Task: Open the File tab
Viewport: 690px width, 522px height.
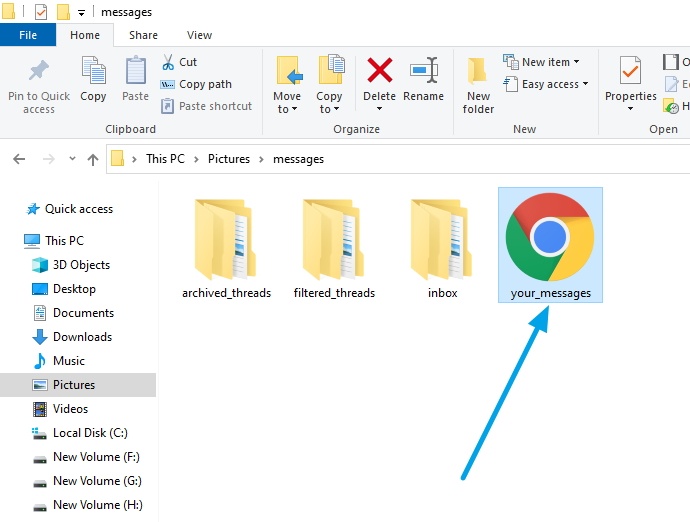Action: click(x=28, y=35)
